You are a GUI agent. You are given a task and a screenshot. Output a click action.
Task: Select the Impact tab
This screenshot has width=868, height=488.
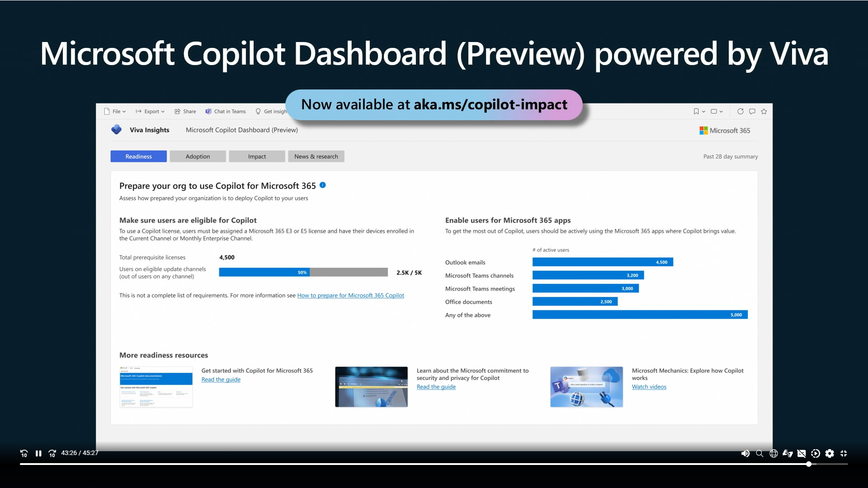[256, 156]
